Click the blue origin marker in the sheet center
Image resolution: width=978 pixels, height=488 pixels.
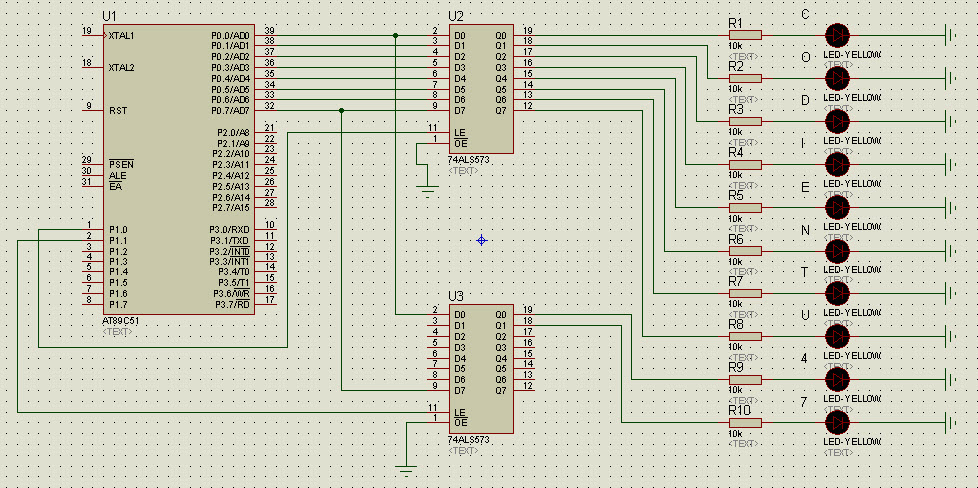point(482,240)
